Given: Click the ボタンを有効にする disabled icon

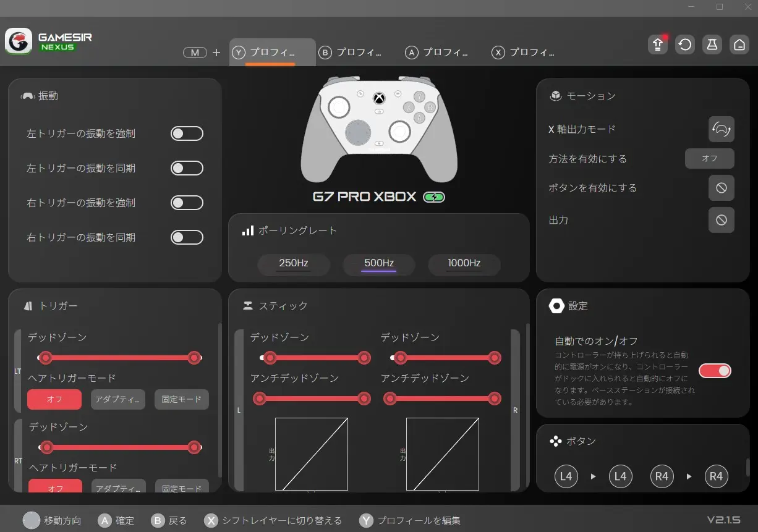Looking at the screenshot, I should (x=721, y=188).
